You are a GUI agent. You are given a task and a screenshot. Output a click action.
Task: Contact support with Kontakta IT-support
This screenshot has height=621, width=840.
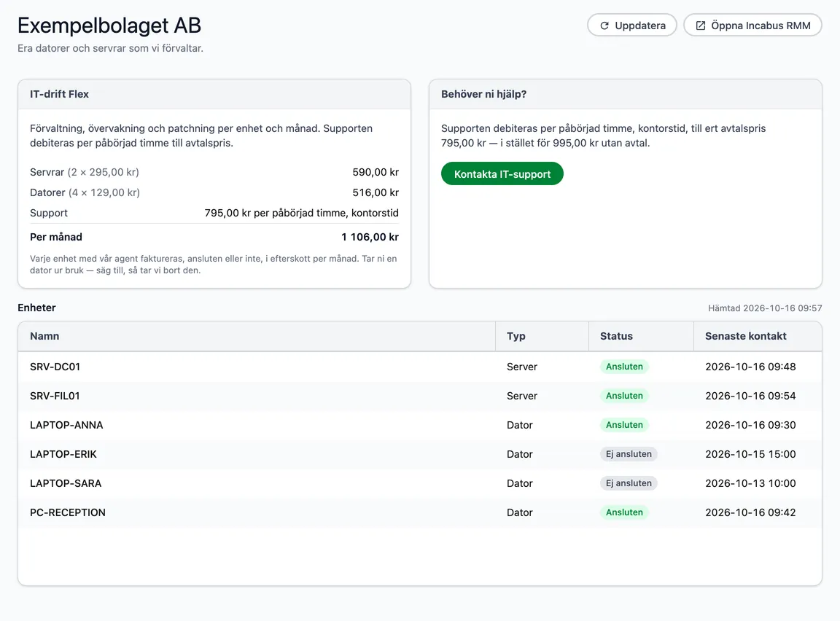tap(502, 173)
